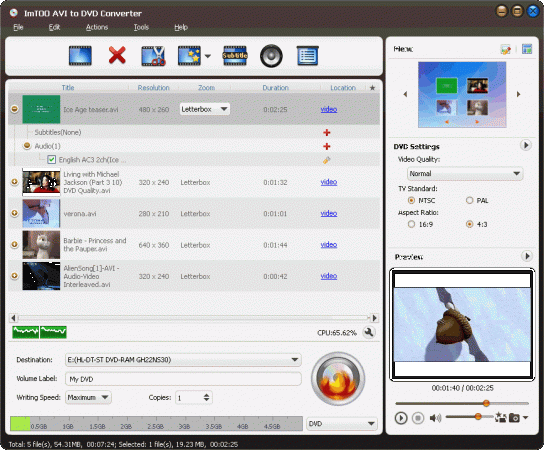Select PAL TV standard
The width and height of the screenshot is (544, 450).
pyautogui.click(x=469, y=200)
